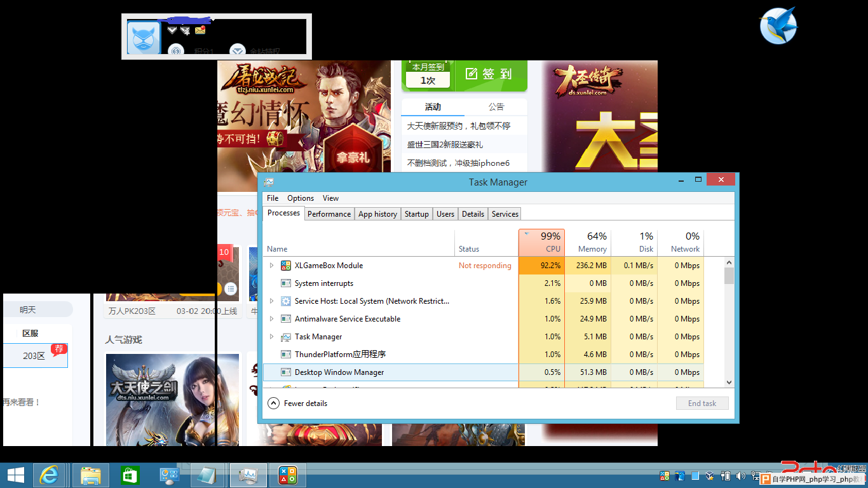
Task: Click the Task Manager title bar icon
Action: [269, 182]
